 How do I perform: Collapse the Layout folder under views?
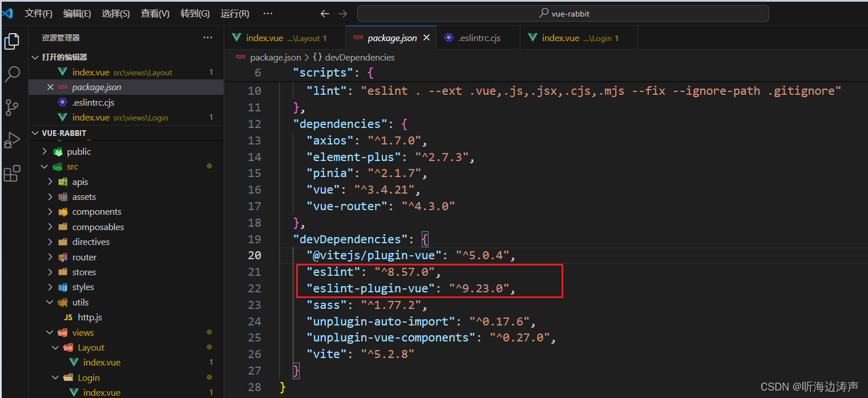[55, 347]
